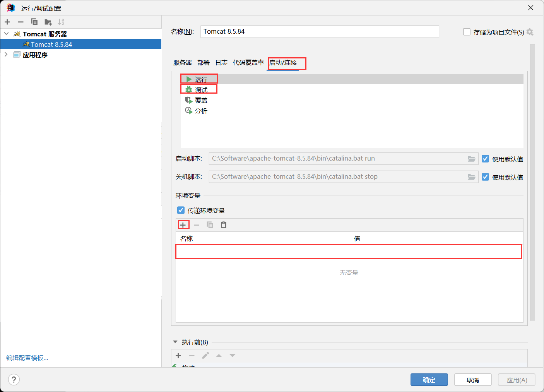Image resolution: width=544 pixels, height=392 pixels.
Task: Collapse the Tomcat 服务器 tree node
Action: pyautogui.click(x=6, y=34)
